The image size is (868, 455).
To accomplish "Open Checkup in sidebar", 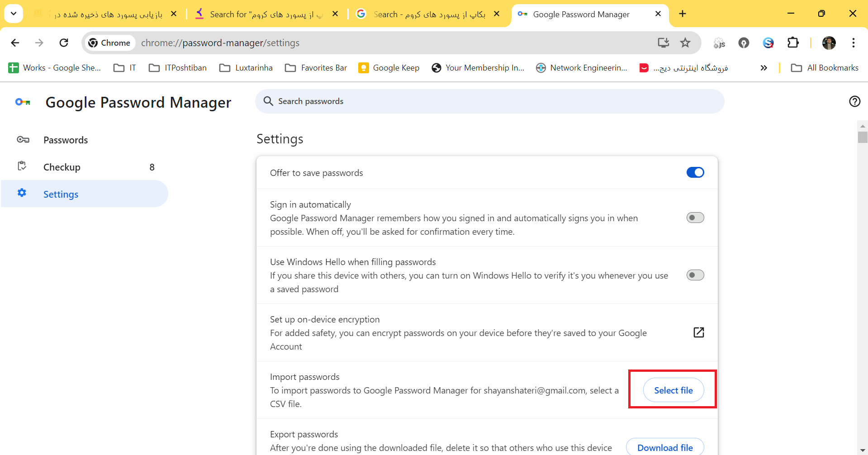I will coord(85,167).
